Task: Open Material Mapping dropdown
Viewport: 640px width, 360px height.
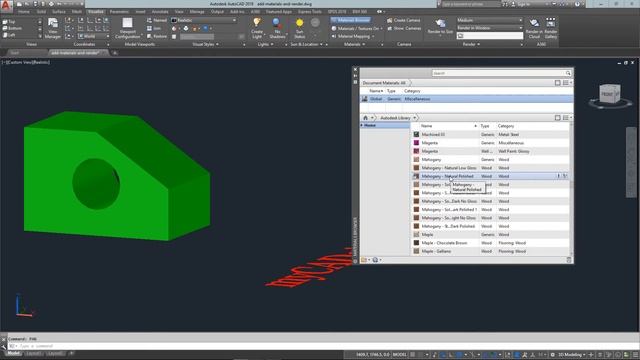Action: point(353,36)
